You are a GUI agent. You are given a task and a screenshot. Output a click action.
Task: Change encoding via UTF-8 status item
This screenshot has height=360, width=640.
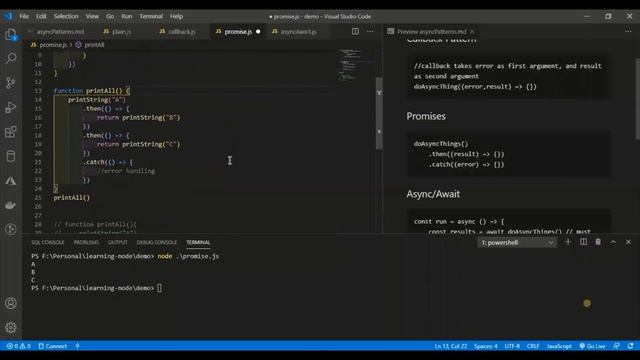[x=512, y=346]
